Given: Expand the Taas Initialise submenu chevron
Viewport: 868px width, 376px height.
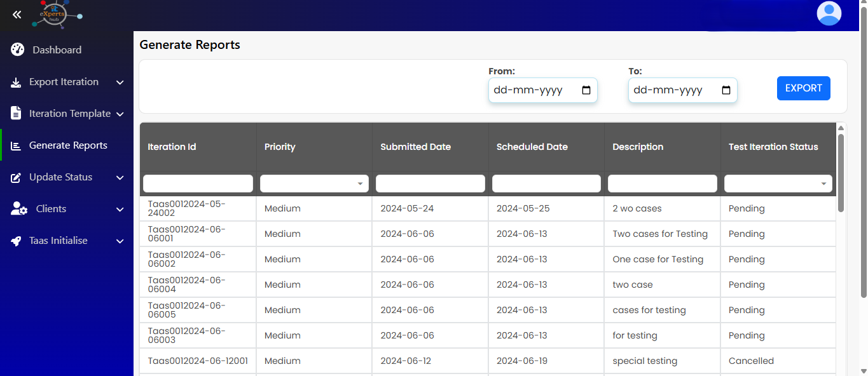Looking at the screenshot, I should coord(120,241).
